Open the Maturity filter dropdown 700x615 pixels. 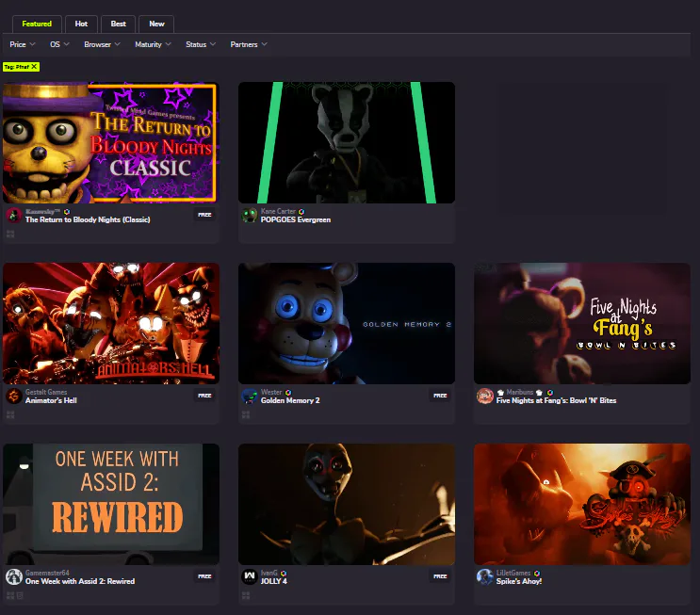pos(154,44)
